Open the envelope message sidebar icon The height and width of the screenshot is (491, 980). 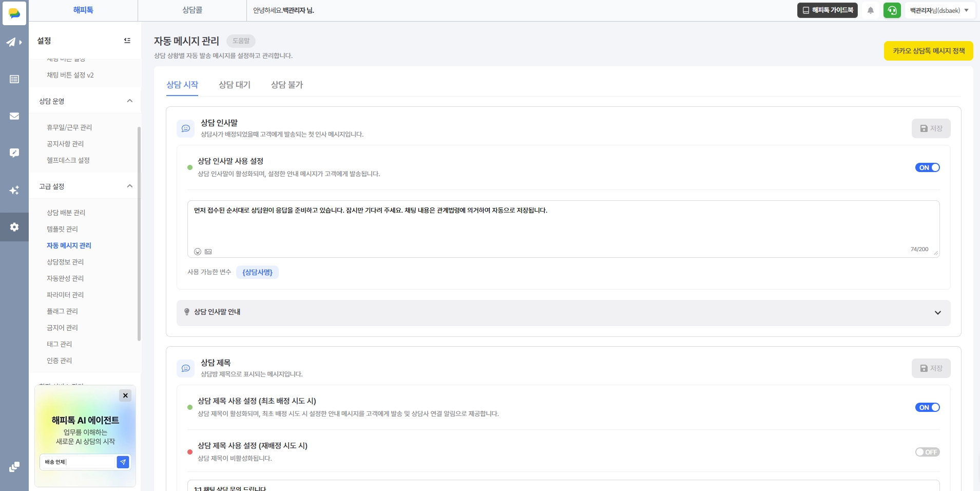tap(14, 116)
